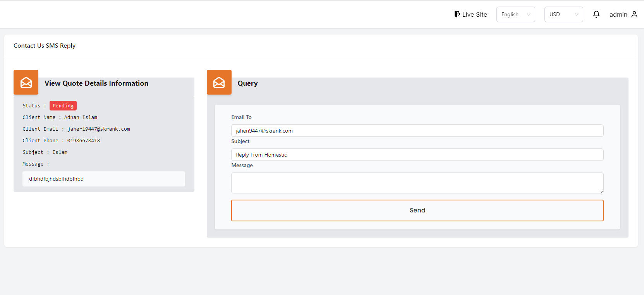The image size is (644, 295).
Task: Open the Live Site link
Action: (474, 14)
